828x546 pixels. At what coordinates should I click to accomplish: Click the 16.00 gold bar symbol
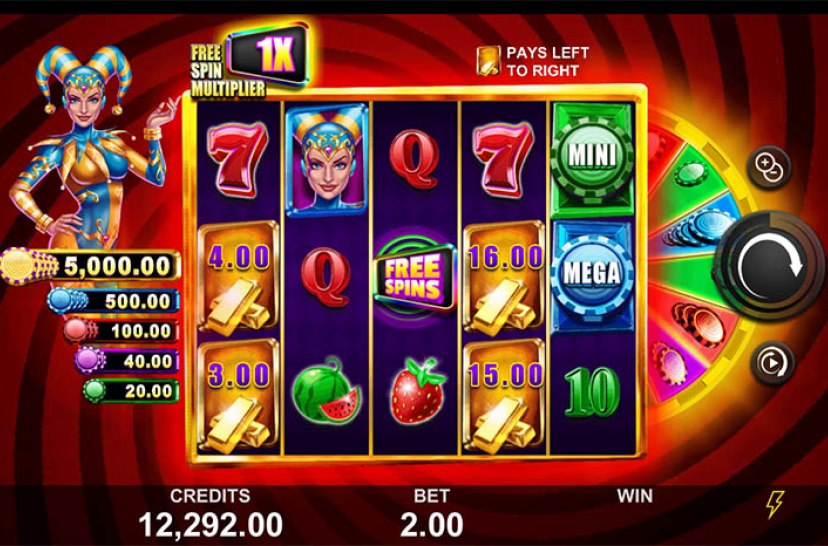[504, 278]
